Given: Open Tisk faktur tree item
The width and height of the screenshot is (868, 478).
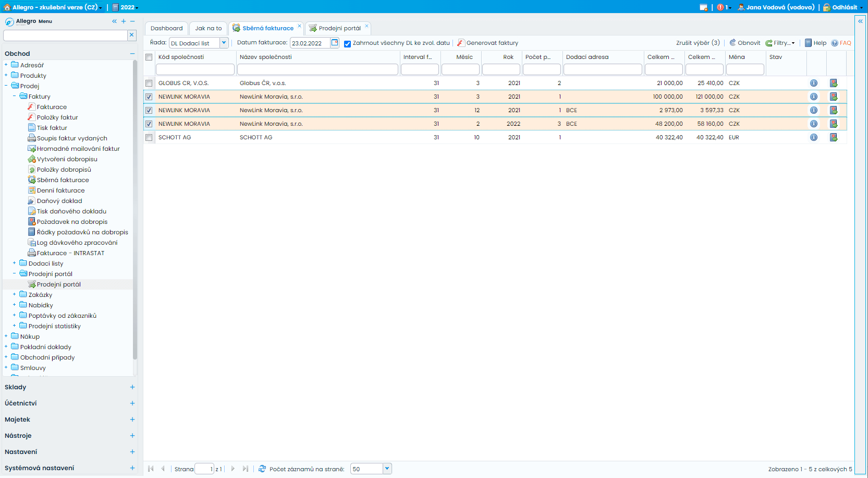Looking at the screenshot, I should click(47, 128).
